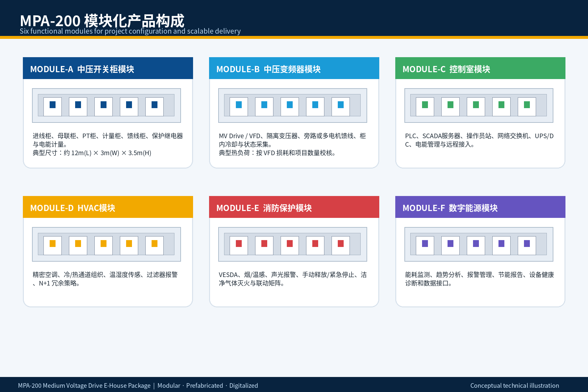This screenshot has width=588, height=392.
Task: Click middle orange cabinet icon in MODULE-D
Action: [104, 245]
